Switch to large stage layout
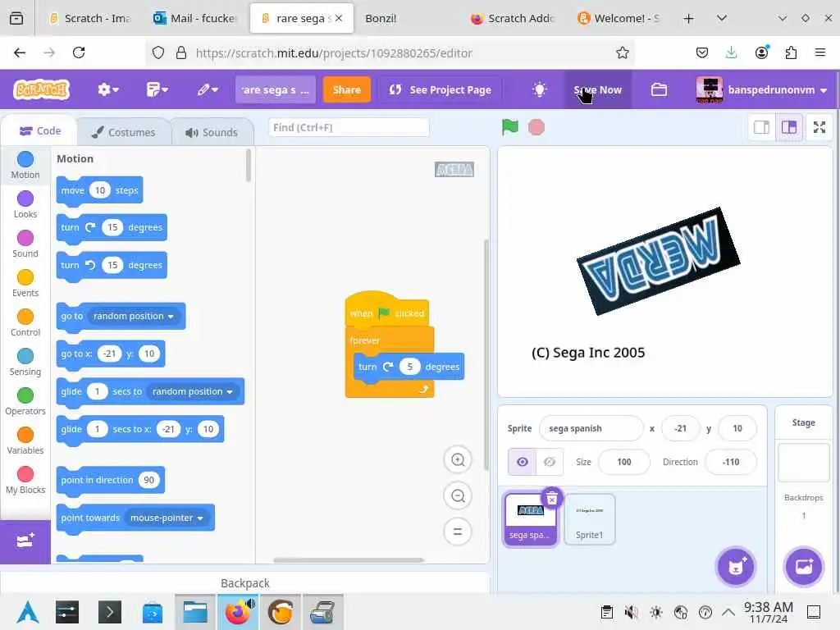Screen dimensions: 840x630 [789, 127]
